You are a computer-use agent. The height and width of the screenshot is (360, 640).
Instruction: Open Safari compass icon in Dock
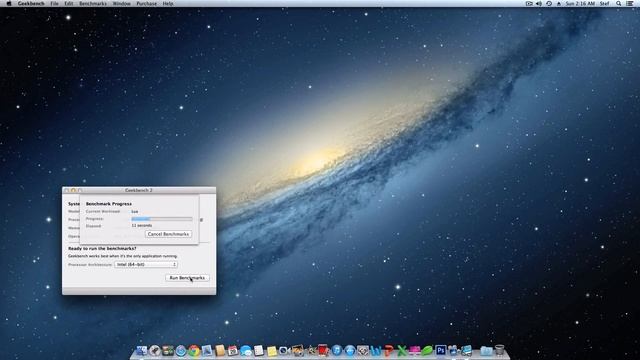pos(181,350)
